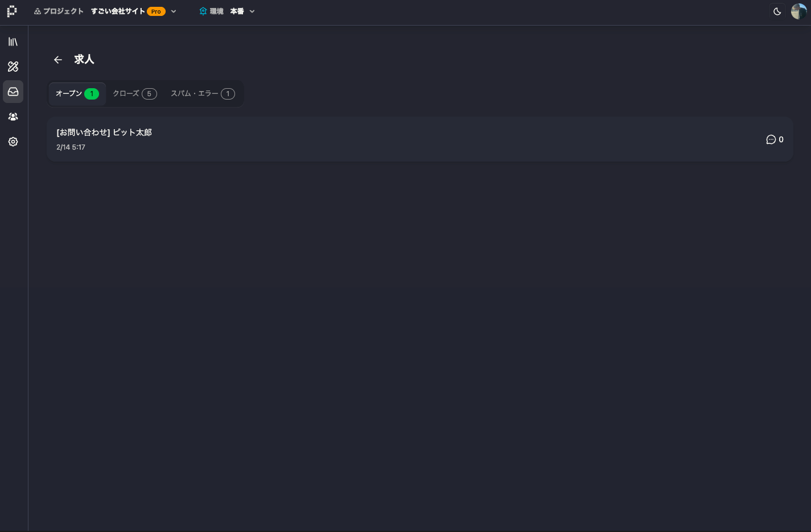Expand the 環境 本番 environment dropdown
This screenshot has width=811, height=532.
click(227, 11)
